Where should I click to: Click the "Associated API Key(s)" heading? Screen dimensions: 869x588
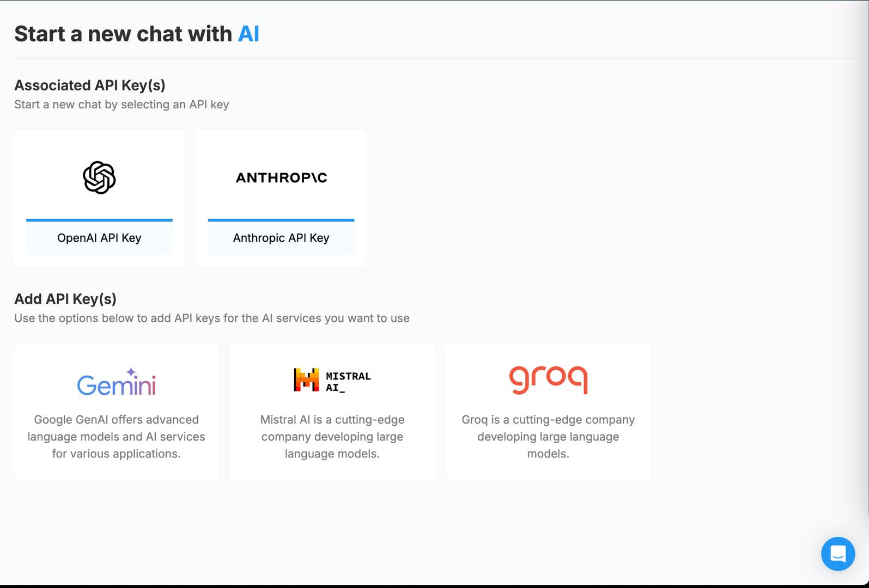click(x=89, y=85)
